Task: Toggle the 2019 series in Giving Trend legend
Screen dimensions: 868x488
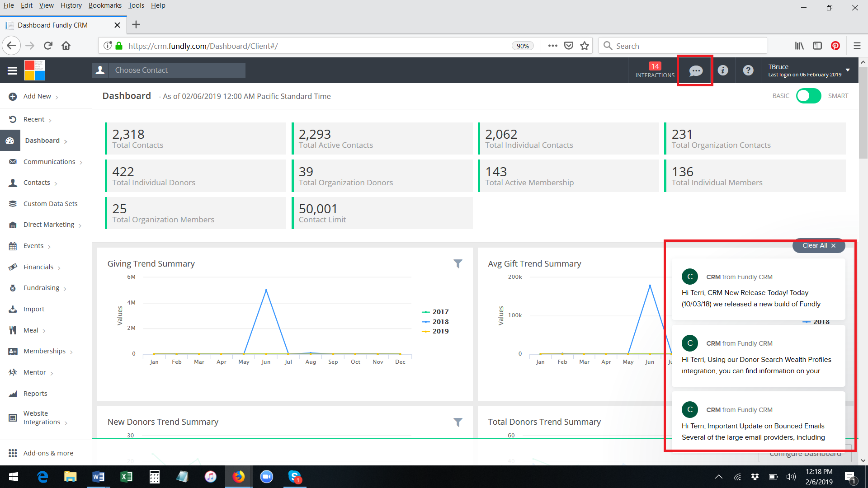Action: (x=435, y=331)
